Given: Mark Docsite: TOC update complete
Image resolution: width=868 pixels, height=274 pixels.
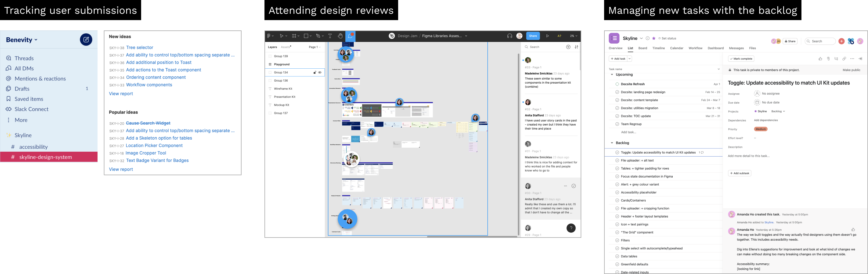Looking at the screenshot, I should tap(617, 116).
